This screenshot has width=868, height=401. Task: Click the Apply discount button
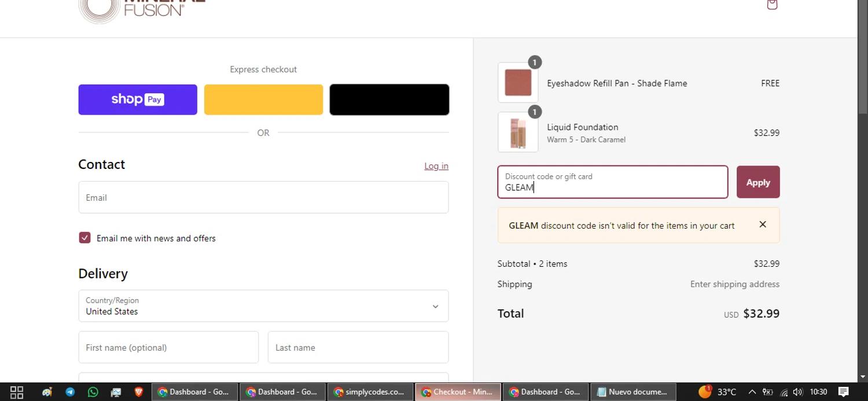[x=758, y=182]
